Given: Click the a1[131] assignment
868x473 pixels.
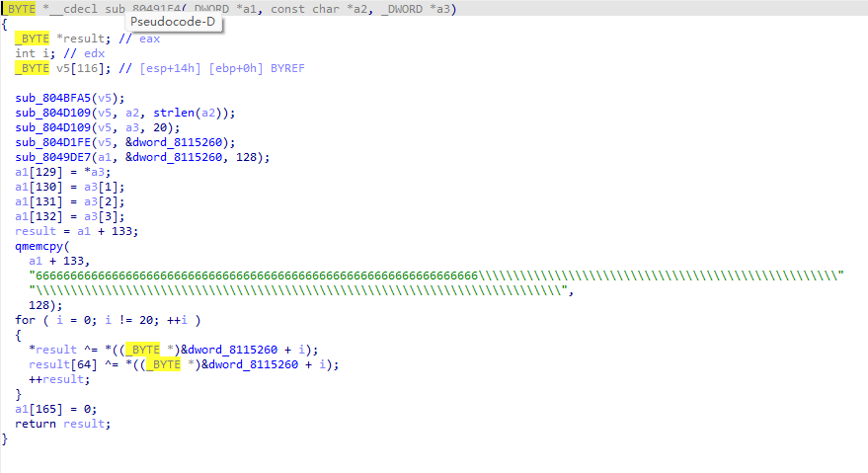Looking at the screenshot, I should 70,202.
